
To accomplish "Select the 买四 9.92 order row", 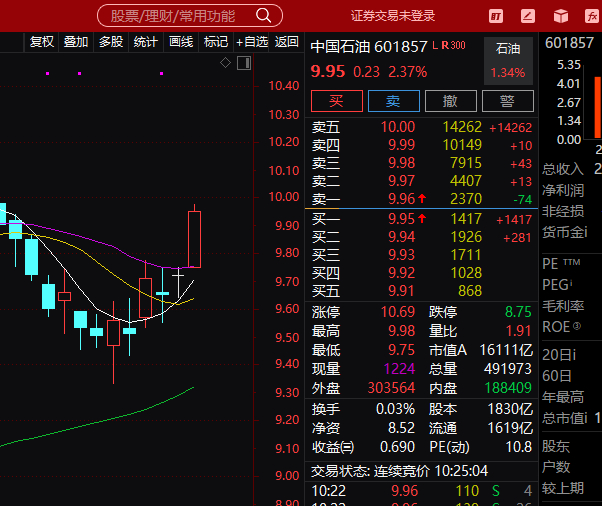I will [422, 273].
